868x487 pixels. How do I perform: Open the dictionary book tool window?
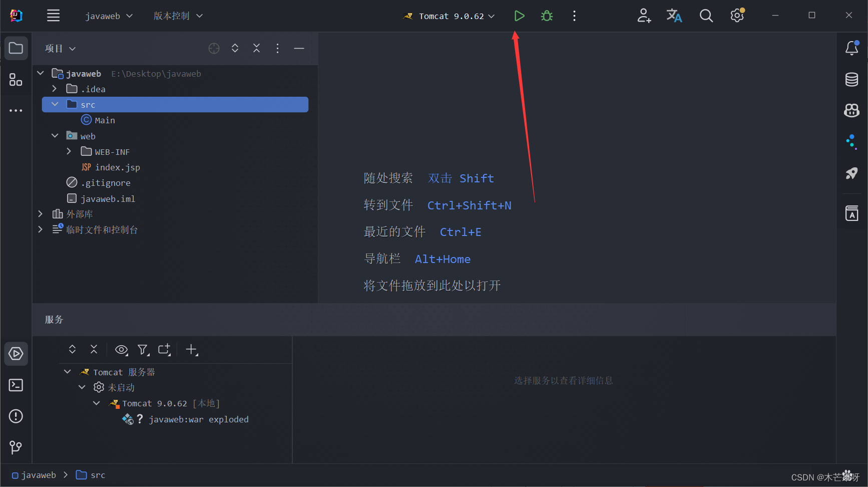point(852,213)
